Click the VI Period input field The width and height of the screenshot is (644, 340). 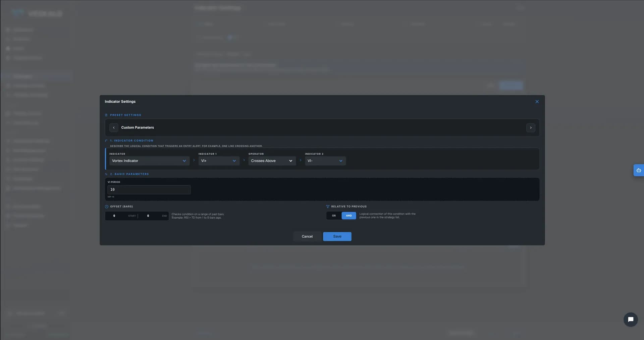pyautogui.click(x=149, y=190)
